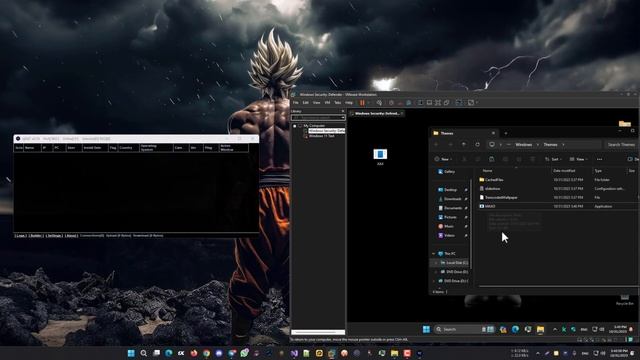Sort files by Date modified column header
The width and height of the screenshot is (640, 360).
564,171
